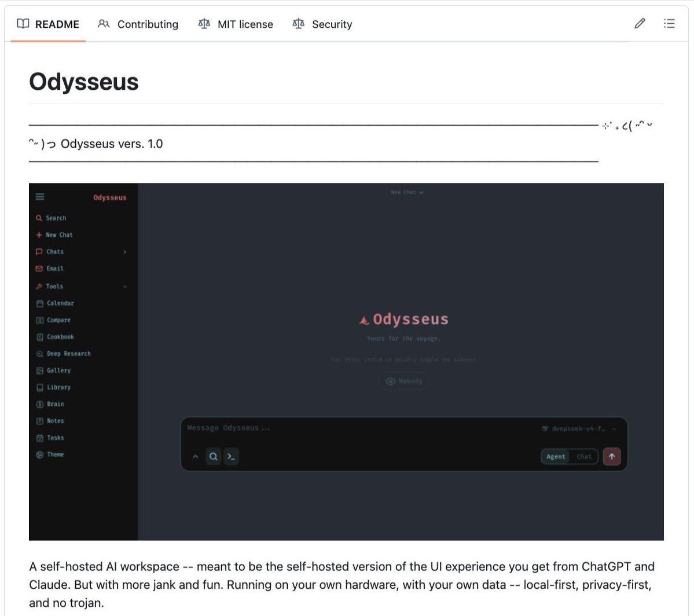Click the Tasks checklist icon
The image size is (694, 616).
point(40,438)
